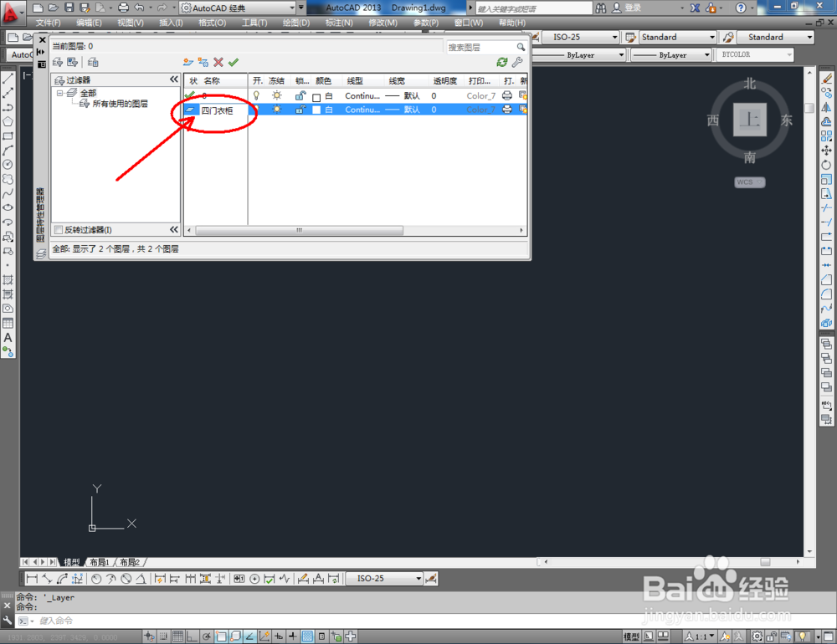
Task: Collapse 全部 filter tree node
Action: 59,93
